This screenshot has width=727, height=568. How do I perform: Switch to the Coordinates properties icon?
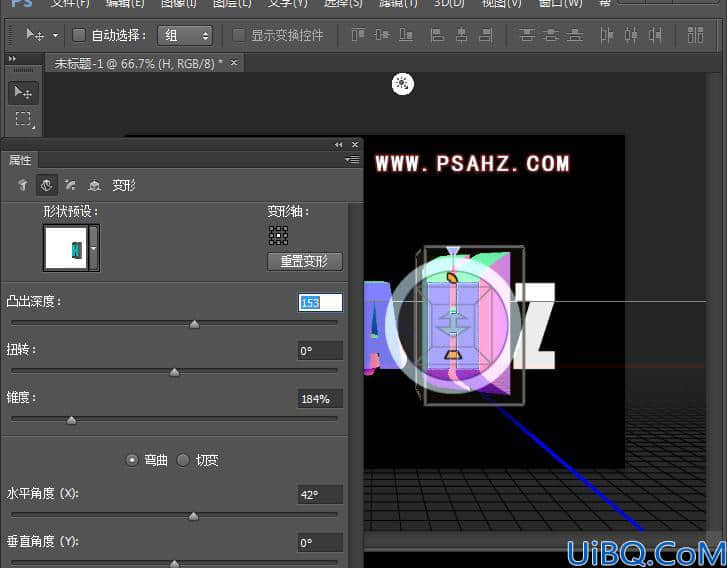95,185
